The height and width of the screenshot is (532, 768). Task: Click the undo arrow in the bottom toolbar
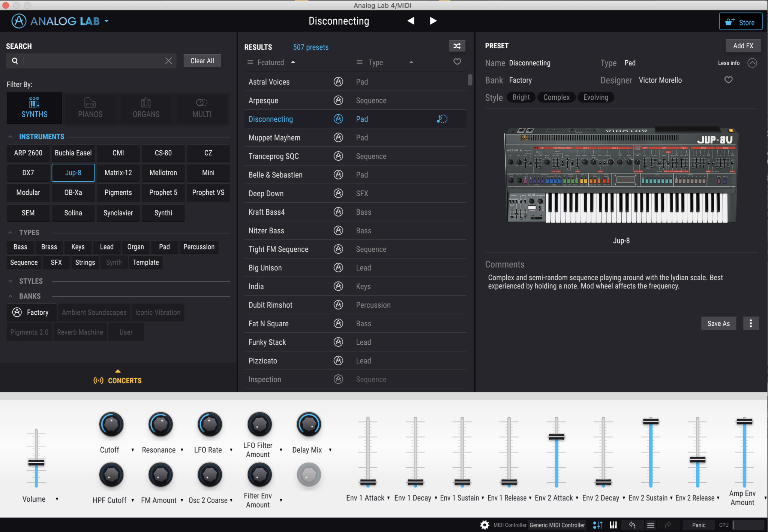point(632,525)
